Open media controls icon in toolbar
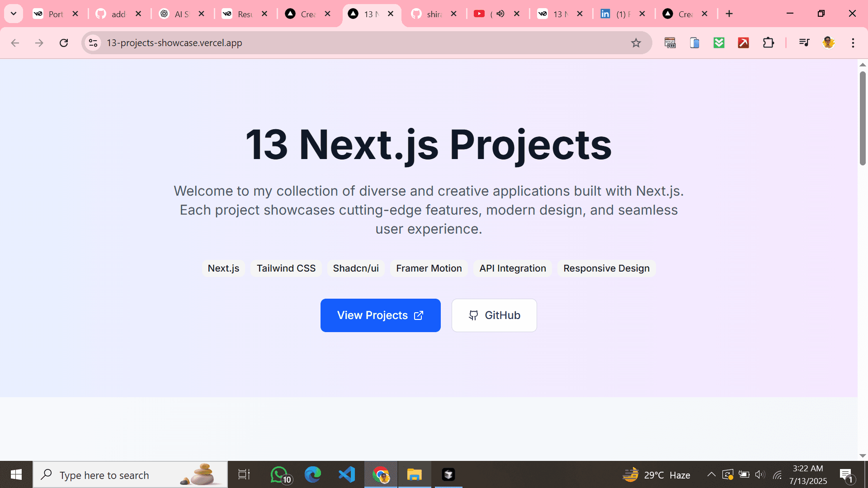Viewport: 868px width, 488px height. (804, 43)
